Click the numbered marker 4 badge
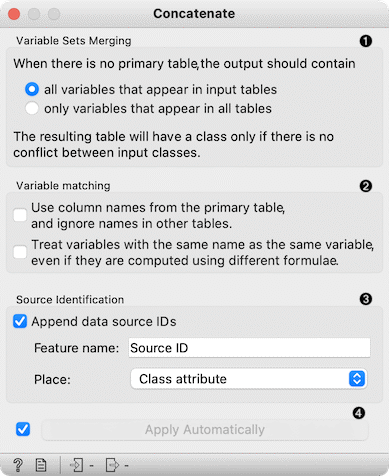Image resolution: width=389 pixels, height=476 pixels. (x=359, y=413)
